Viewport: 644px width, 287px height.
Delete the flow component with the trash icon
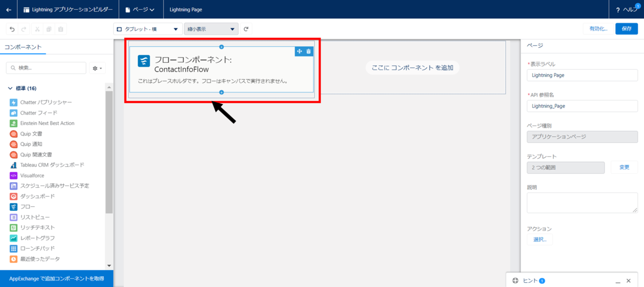(x=309, y=51)
